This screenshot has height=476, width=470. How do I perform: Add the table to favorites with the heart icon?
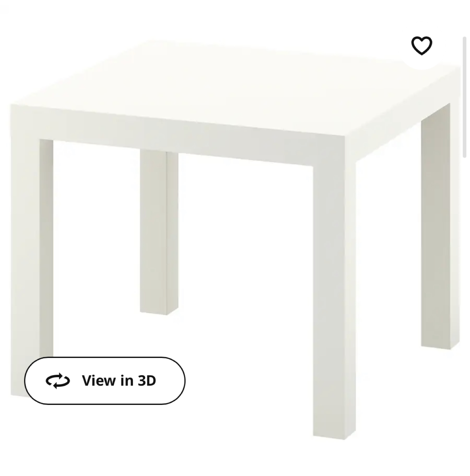tap(421, 46)
